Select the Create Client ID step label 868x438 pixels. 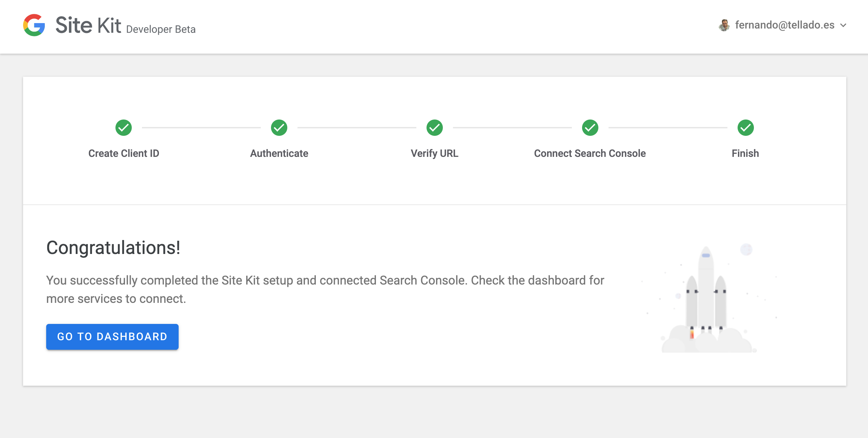124,153
